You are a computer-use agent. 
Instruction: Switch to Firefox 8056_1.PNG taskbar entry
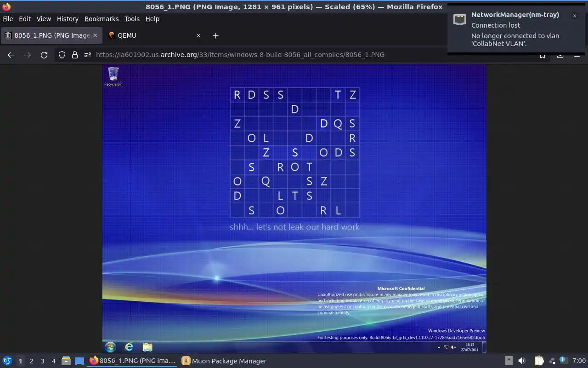coord(133,361)
